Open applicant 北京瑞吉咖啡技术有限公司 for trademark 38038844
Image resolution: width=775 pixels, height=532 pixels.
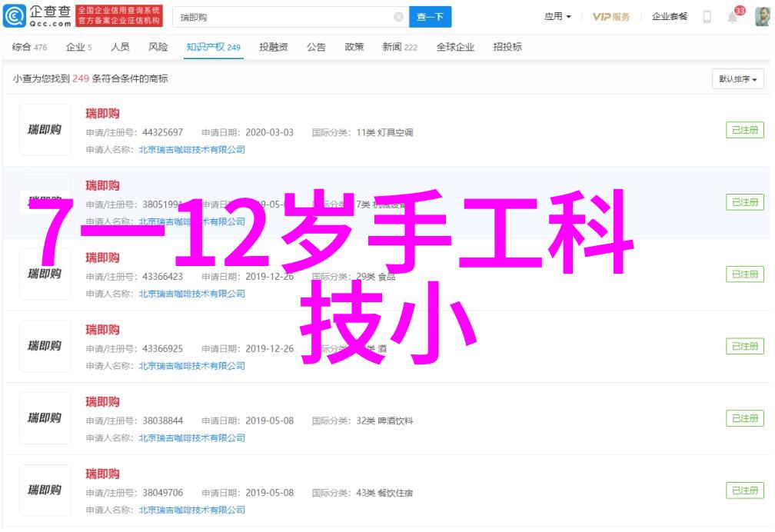pos(191,438)
